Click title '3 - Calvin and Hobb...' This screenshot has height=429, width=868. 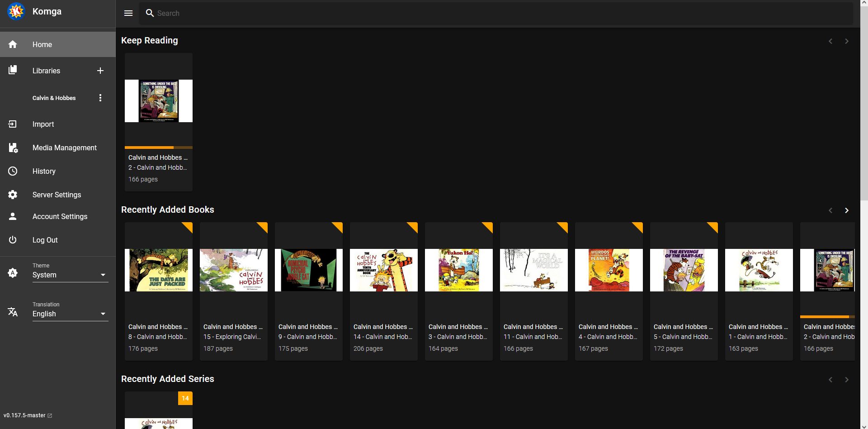[x=458, y=337]
